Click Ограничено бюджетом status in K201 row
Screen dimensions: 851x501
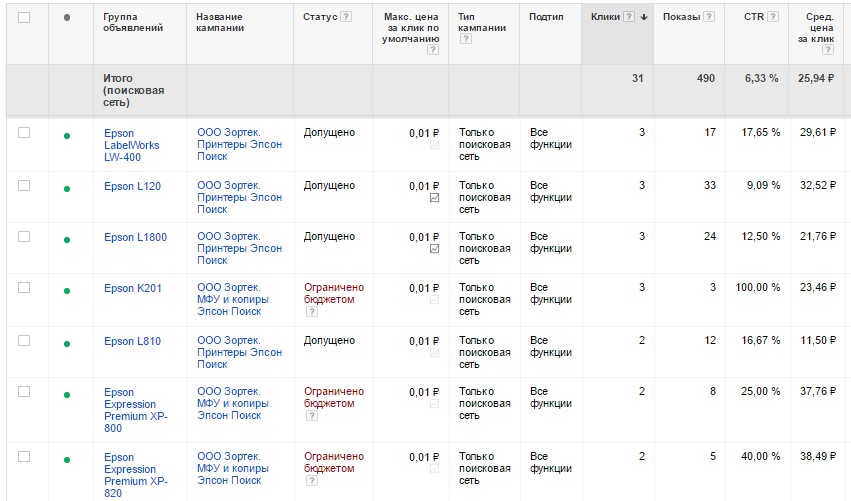(334, 293)
